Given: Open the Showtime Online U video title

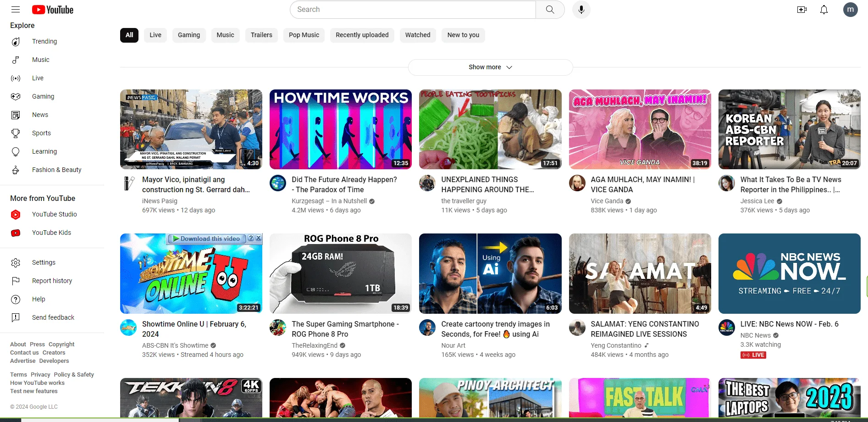Looking at the screenshot, I should 194,329.
